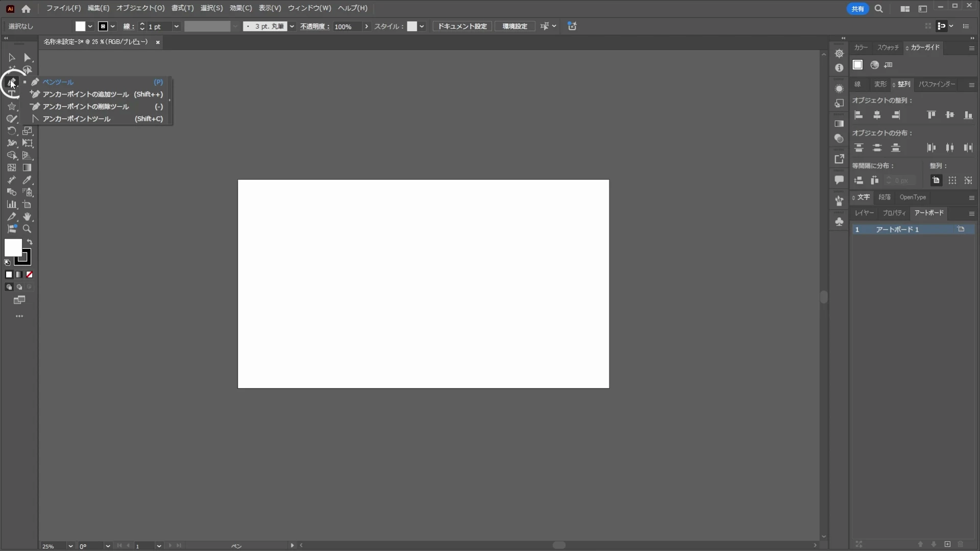
Task: Click the 共有 share button
Action: pyautogui.click(x=857, y=9)
